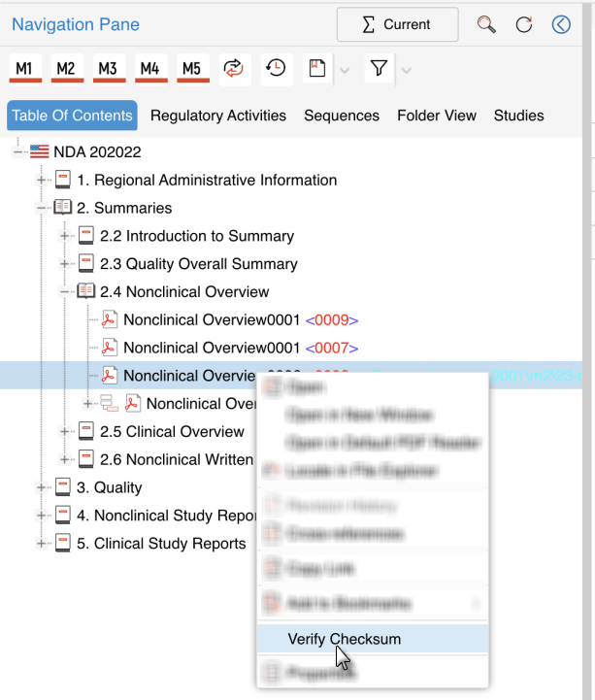
Task: Click the document bookmark toolbar icon
Action: click(x=316, y=68)
